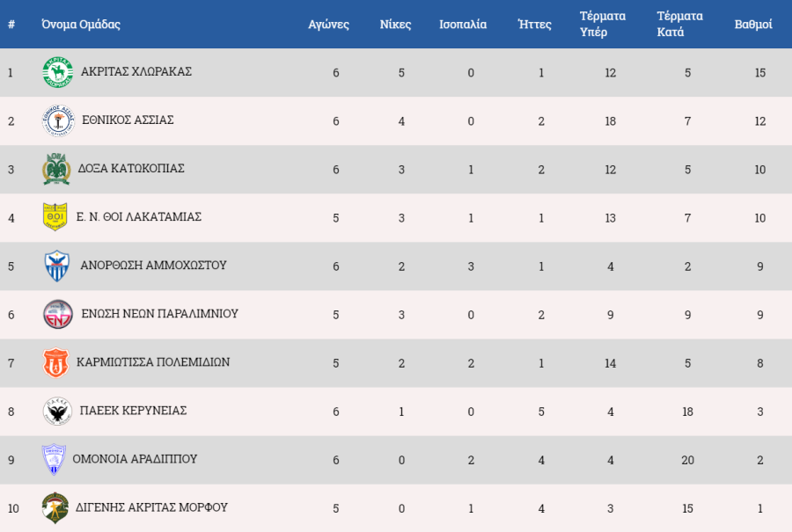Click rank number 10 in last row
The image size is (792, 532).
13,509
